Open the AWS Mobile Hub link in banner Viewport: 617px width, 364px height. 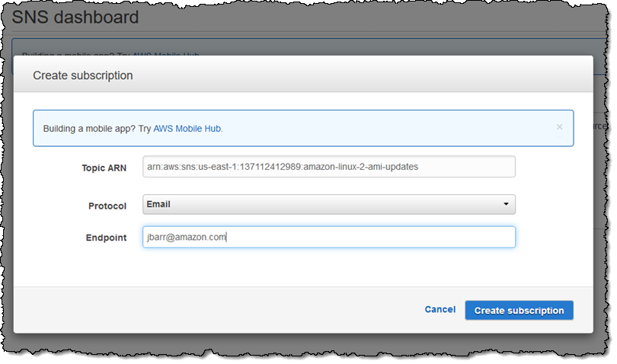click(187, 129)
